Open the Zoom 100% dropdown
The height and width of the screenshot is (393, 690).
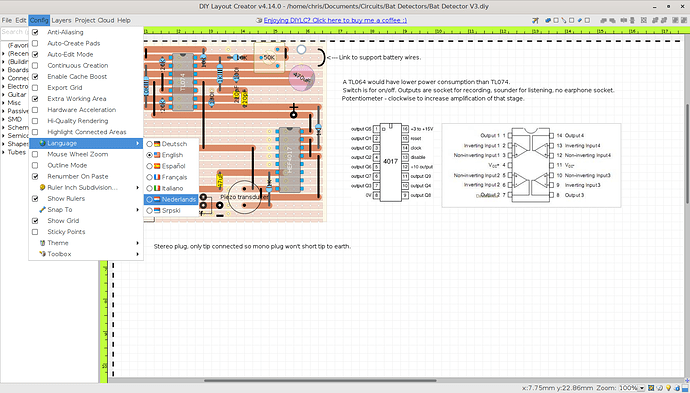631,388
